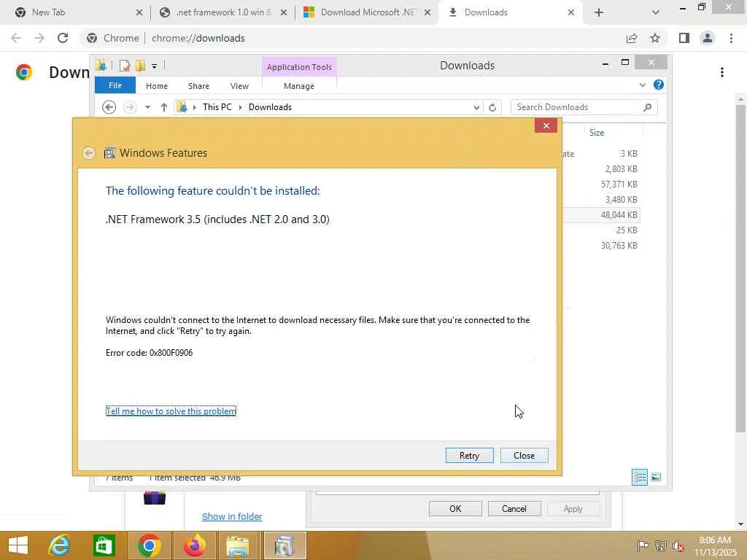
Task: Open the Windows Start button
Action: 18,545
